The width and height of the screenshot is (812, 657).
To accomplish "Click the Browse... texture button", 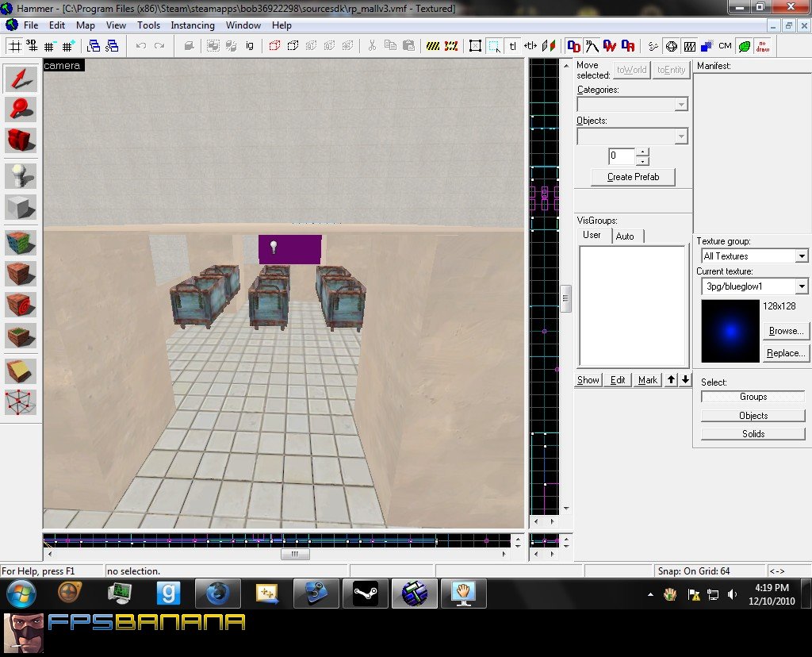I will [x=786, y=331].
